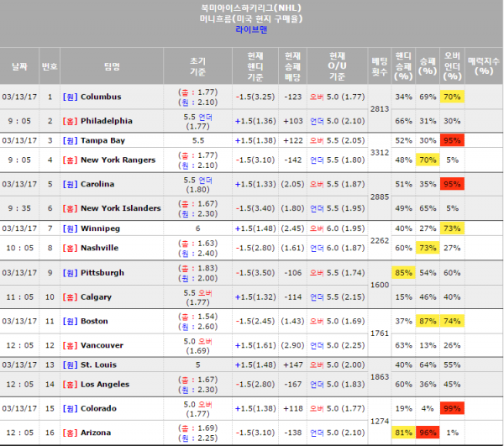Click the 날짜 column header
Image resolution: width=504 pixels, height=446 pixels.
pos(19,66)
